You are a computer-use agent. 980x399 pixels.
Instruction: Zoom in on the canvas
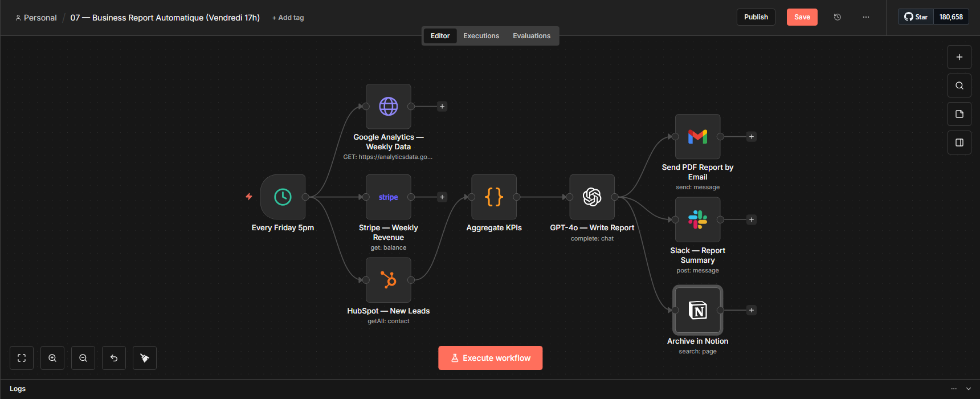coord(52,358)
